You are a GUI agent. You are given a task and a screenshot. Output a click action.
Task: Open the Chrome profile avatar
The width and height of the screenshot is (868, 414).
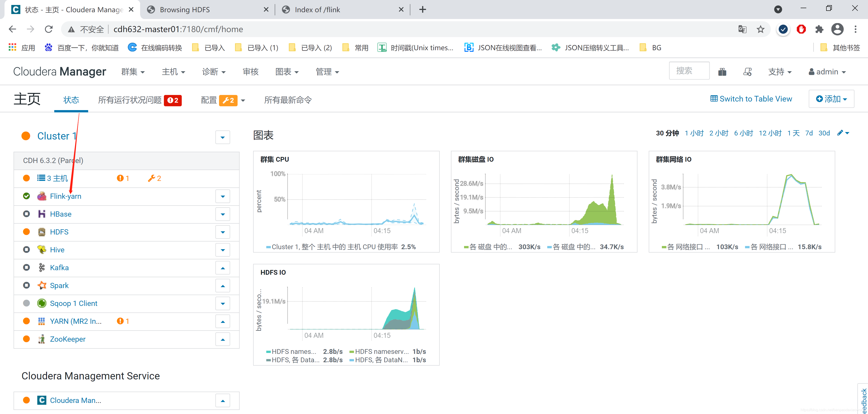[837, 29]
